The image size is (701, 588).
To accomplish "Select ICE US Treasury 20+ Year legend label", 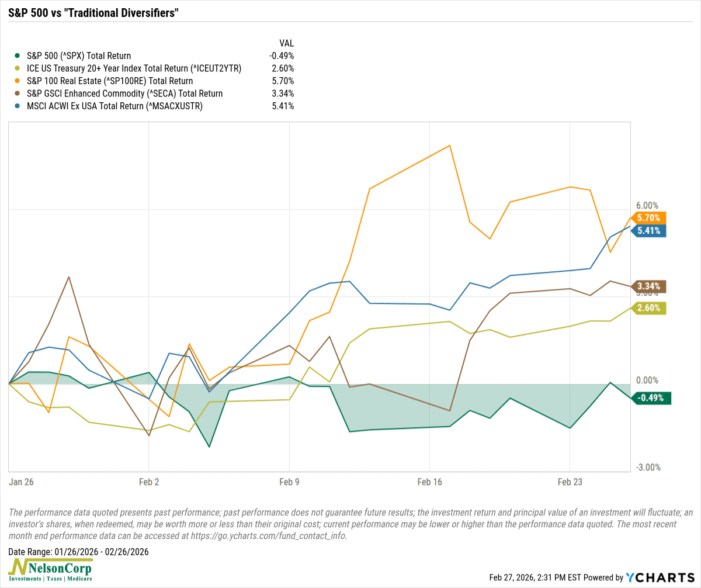I will click(134, 68).
